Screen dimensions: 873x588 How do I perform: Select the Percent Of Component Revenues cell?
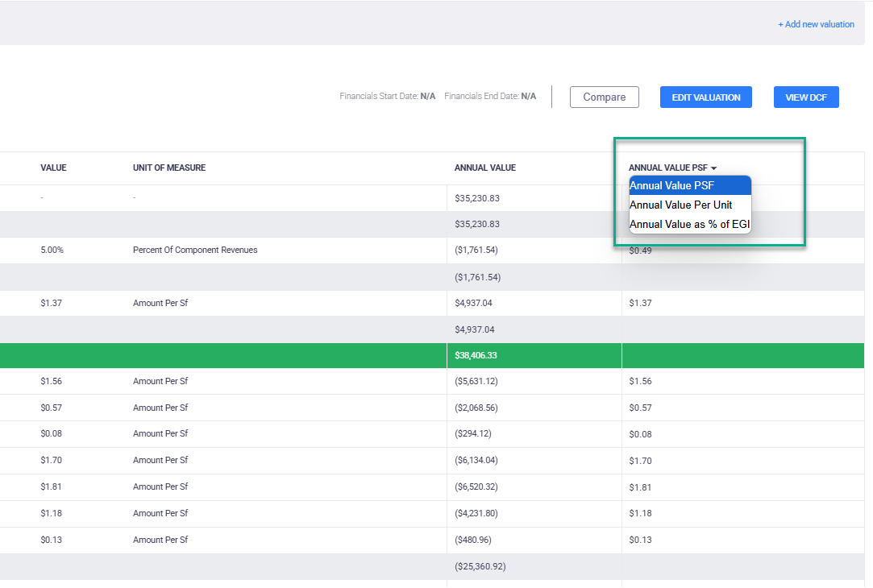[x=195, y=250]
